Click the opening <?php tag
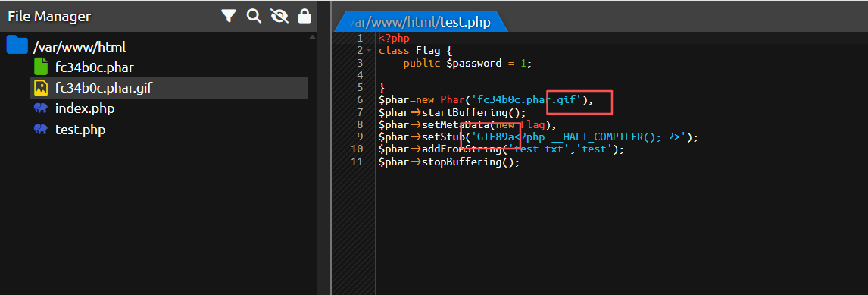 click(x=394, y=38)
